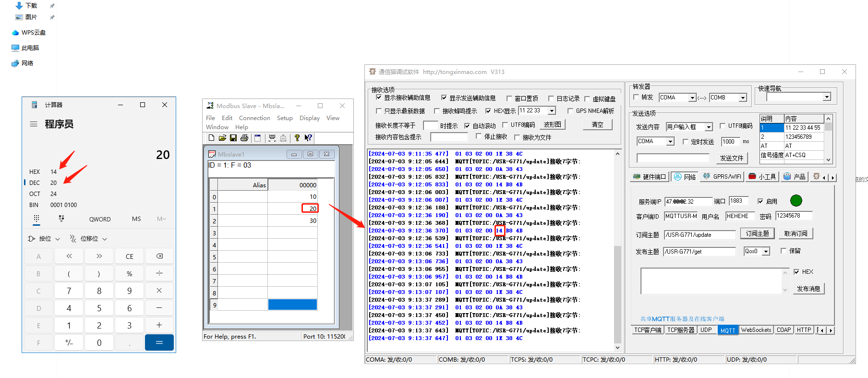Click the yellow question mark About icon
Screen dimensions: 868x378
click(x=297, y=138)
